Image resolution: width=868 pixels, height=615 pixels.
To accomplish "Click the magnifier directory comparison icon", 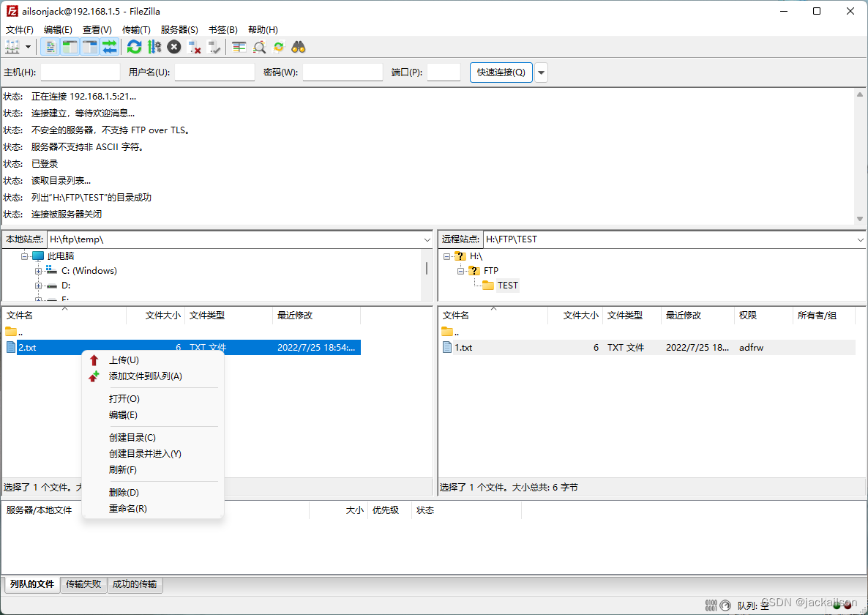I will click(259, 47).
